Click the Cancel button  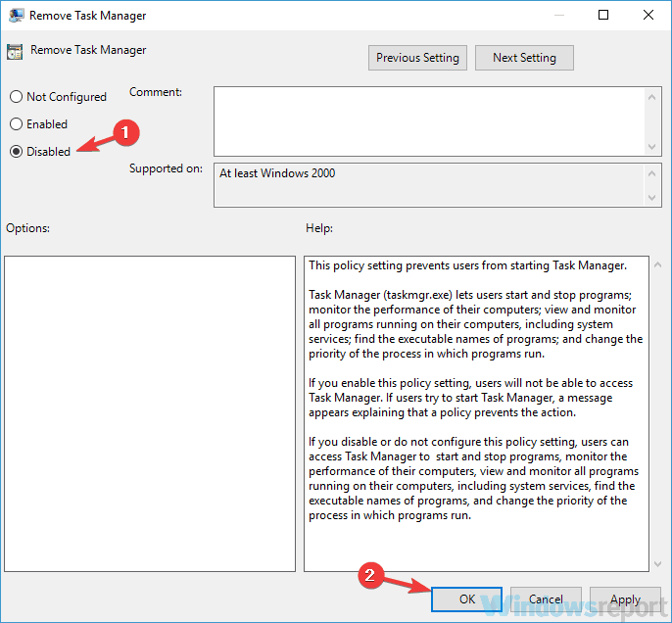(x=546, y=599)
